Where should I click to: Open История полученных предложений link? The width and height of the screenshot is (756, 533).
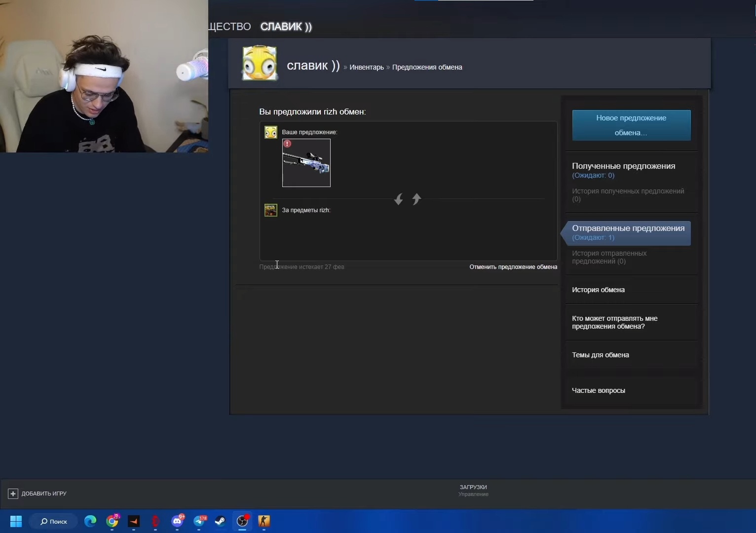628,195
